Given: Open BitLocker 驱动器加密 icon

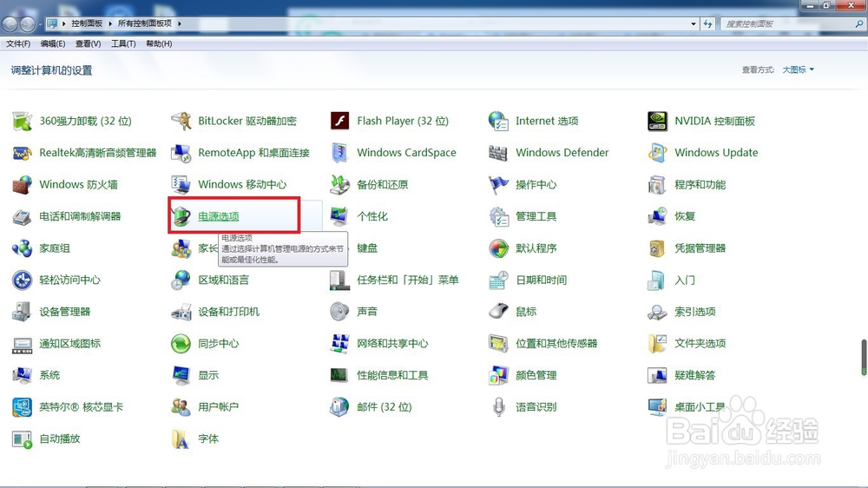Looking at the screenshot, I should [x=181, y=121].
